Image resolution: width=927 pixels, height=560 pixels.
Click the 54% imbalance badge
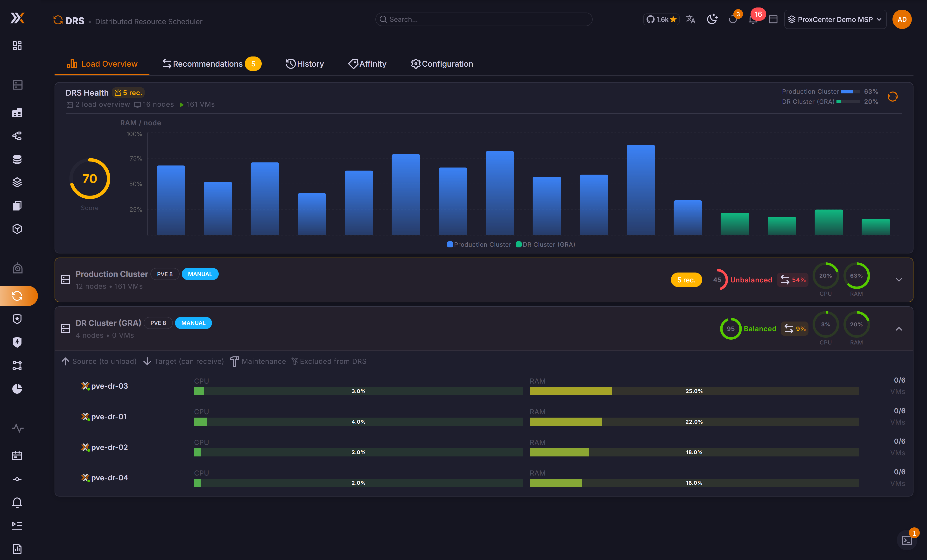point(793,280)
